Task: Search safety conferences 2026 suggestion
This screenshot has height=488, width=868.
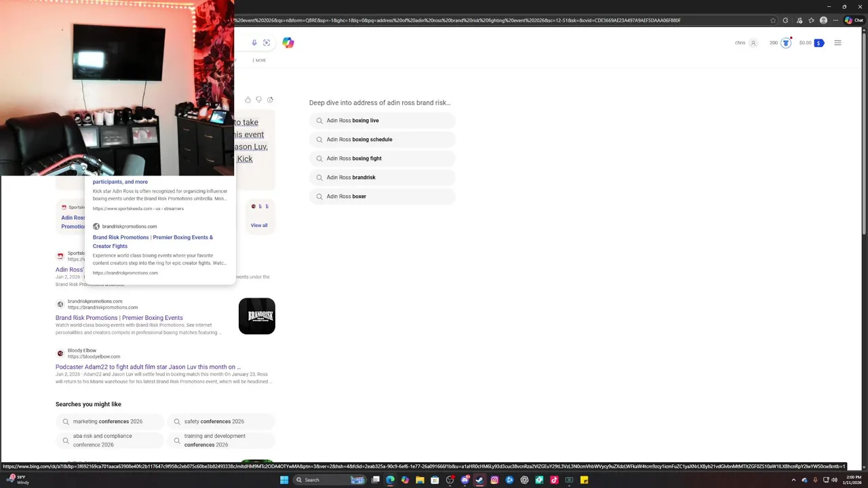Action: click(220, 422)
